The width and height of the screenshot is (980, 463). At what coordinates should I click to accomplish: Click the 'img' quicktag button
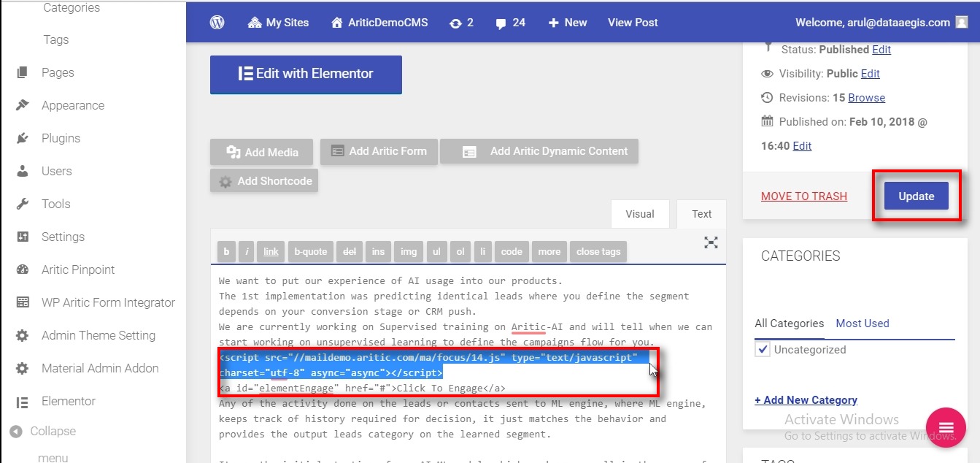(409, 251)
